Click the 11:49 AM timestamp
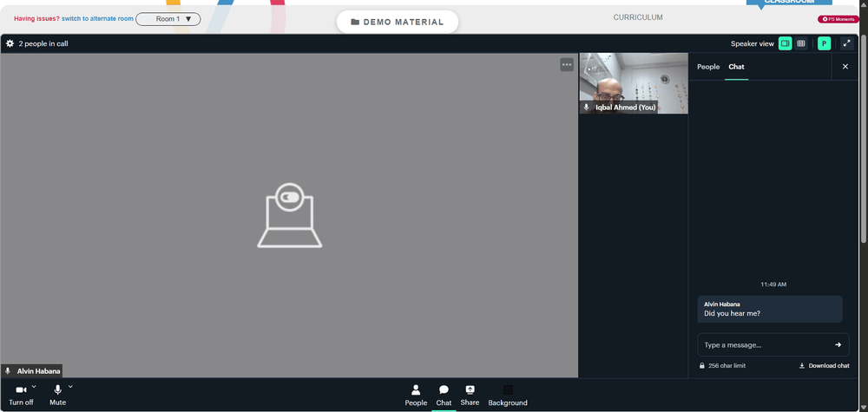868x412 pixels. (773, 284)
